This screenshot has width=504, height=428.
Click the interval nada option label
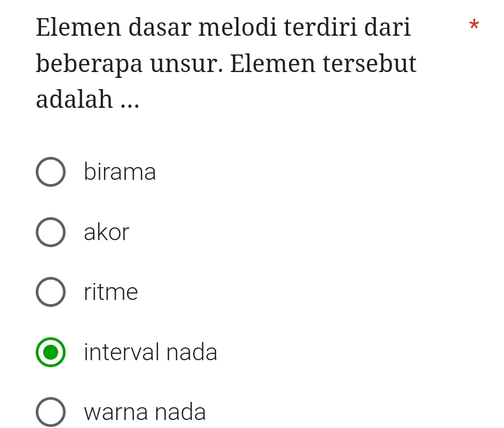(x=150, y=352)
